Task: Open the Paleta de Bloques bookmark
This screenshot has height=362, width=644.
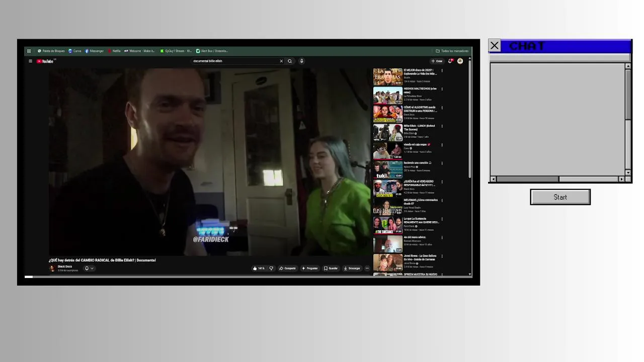Action: [x=51, y=51]
